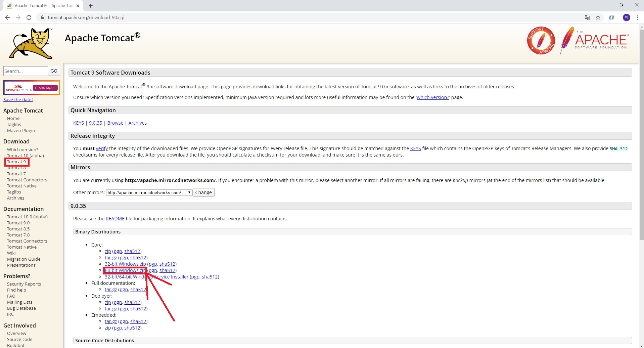
Task: Click the GO search button
Action: point(54,71)
